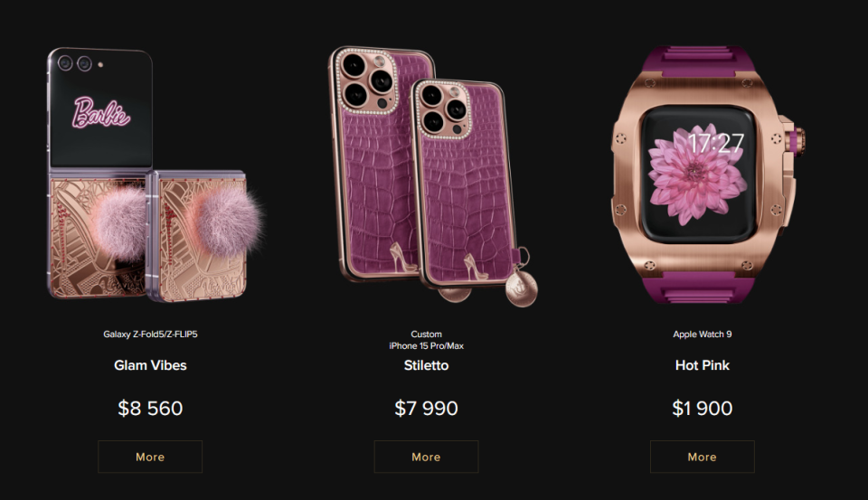This screenshot has height=500, width=868.
Task: Click the pink flower on watch face
Action: 694,175
